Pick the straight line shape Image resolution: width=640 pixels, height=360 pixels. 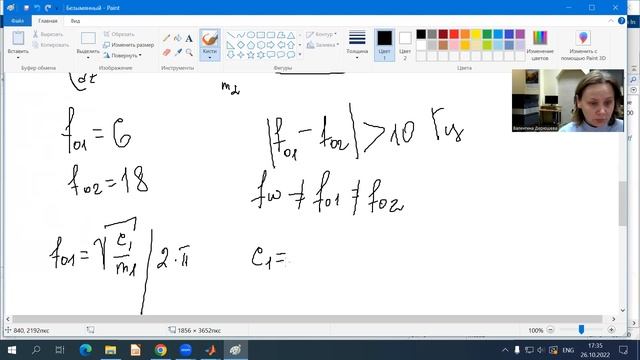[x=231, y=35]
